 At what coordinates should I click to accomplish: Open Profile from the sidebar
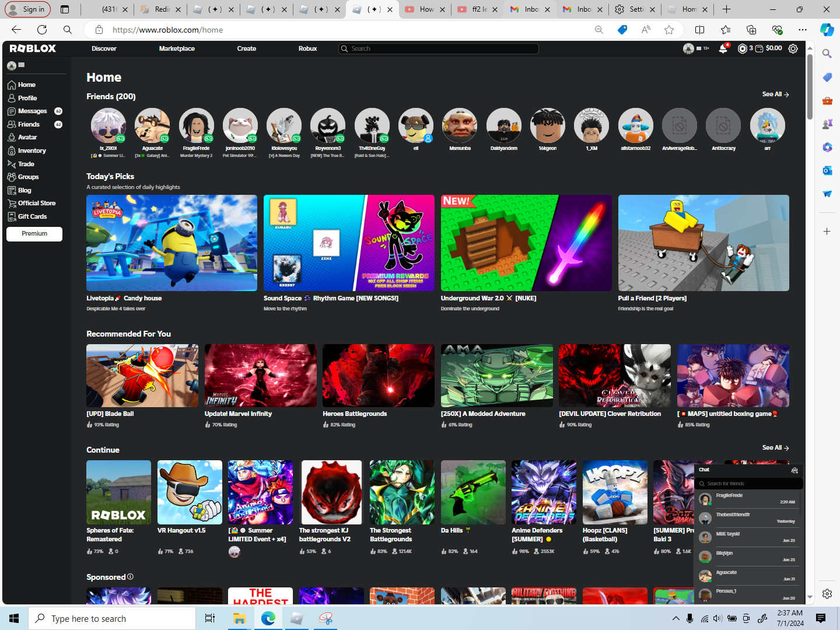(27, 98)
